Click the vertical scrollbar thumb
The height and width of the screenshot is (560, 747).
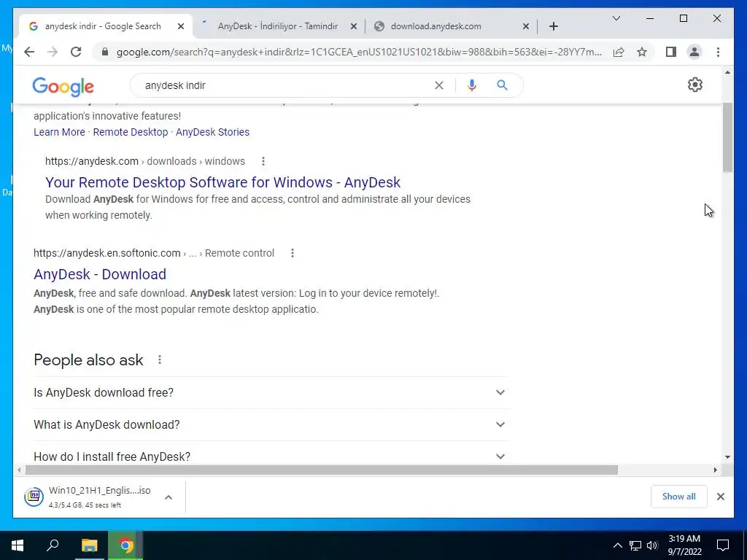(x=727, y=137)
